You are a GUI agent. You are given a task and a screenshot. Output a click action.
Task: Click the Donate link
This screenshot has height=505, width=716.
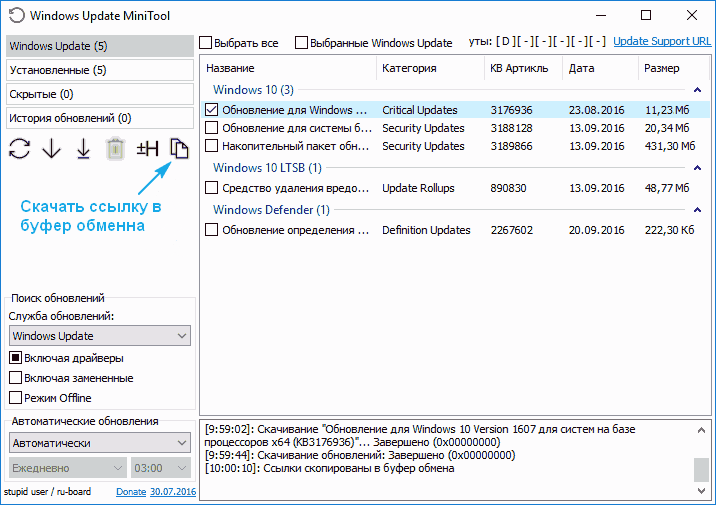pyautogui.click(x=130, y=492)
